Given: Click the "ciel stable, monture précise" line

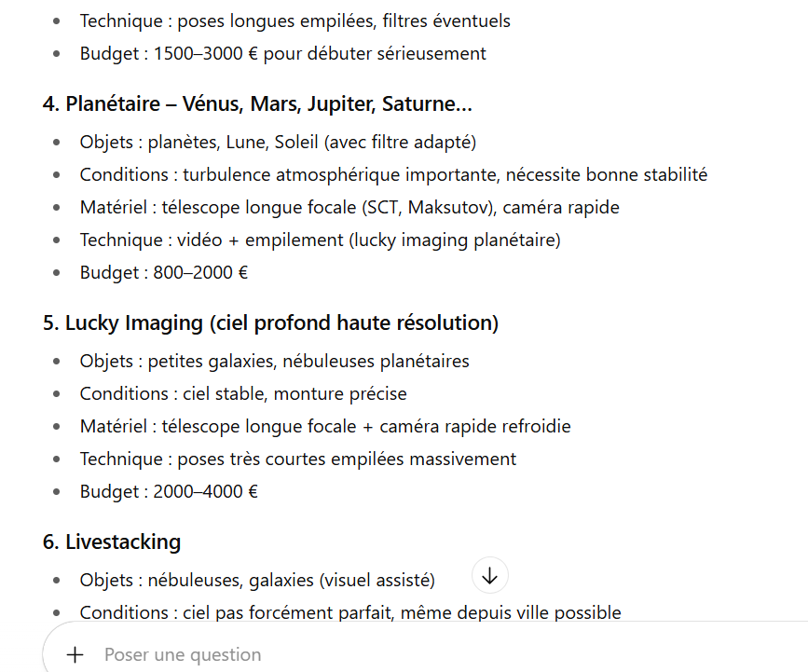Looking at the screenshot, I should pyautogui.click(x=243, y=393).
